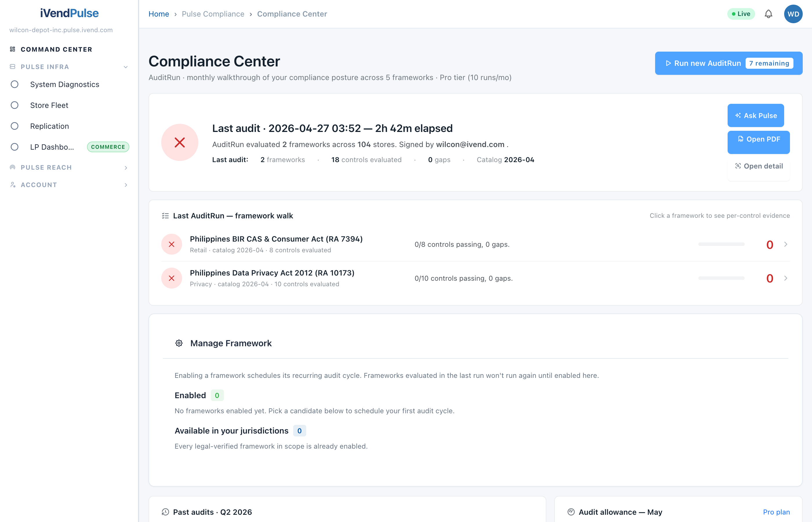The height and width of the screenshot is (522, 812).
Task: Click the COMMERCE badge
Action: pyautogui.click(x=108, y=147)
